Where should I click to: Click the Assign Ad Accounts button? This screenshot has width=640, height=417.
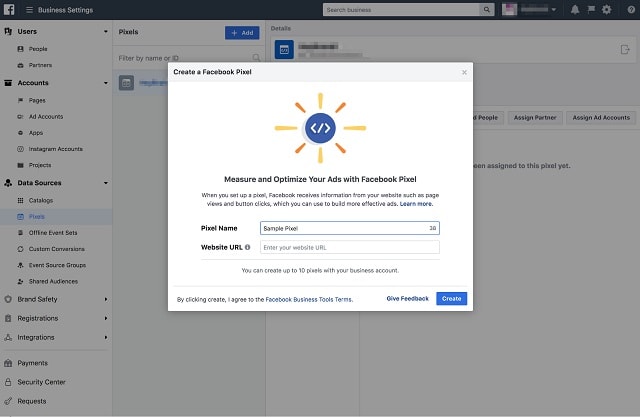click(x=601, y=118)
